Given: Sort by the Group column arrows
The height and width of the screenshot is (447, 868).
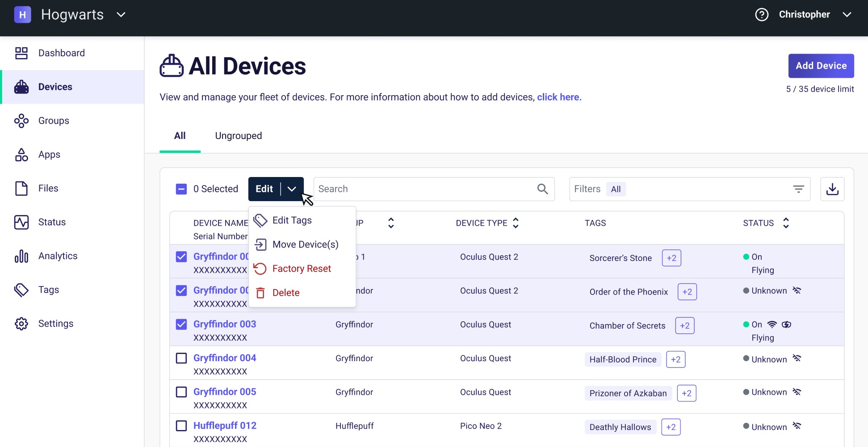Looking at the screenshot, I should click(391, 223).
